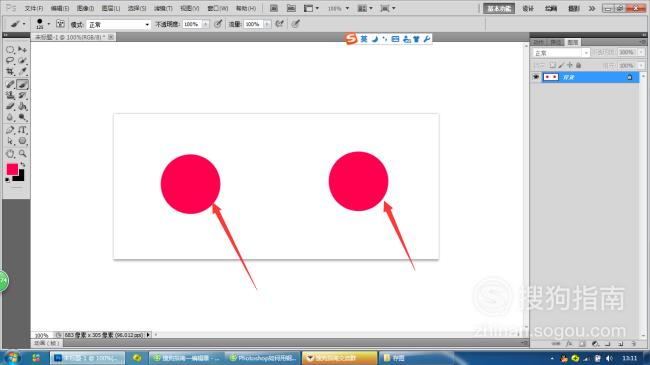Open the 流量 flow slider arrow
This screenshot has width=650, height=365.
pyautogui.click(x=267, y=24)
